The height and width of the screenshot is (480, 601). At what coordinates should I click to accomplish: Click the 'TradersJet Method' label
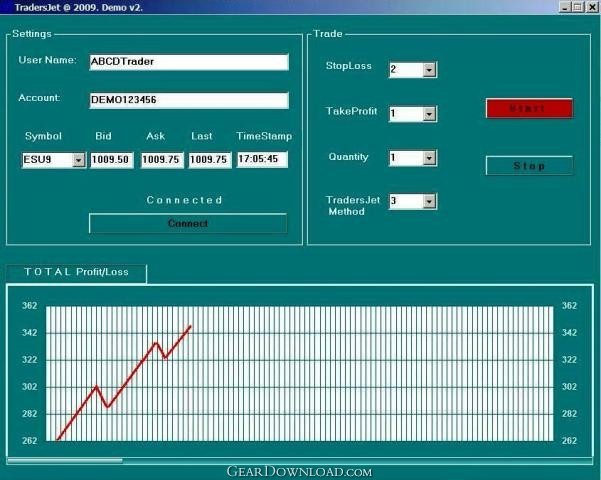click(x=353, y=205)
